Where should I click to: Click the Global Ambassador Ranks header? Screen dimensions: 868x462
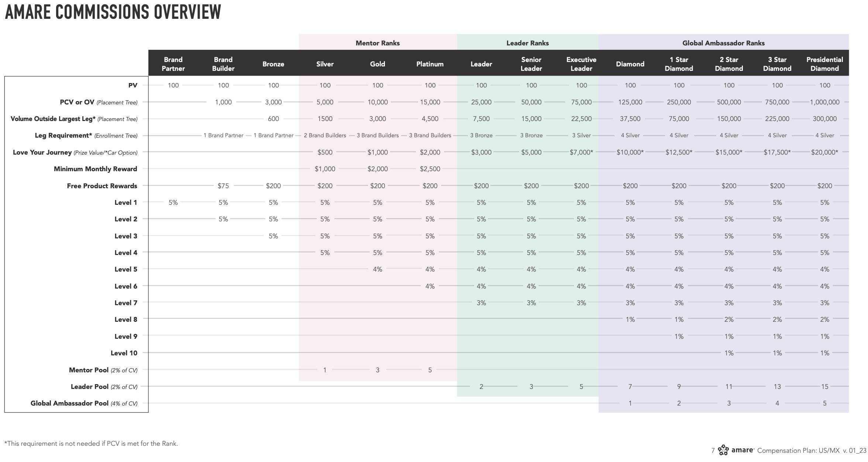click(723, 43)
